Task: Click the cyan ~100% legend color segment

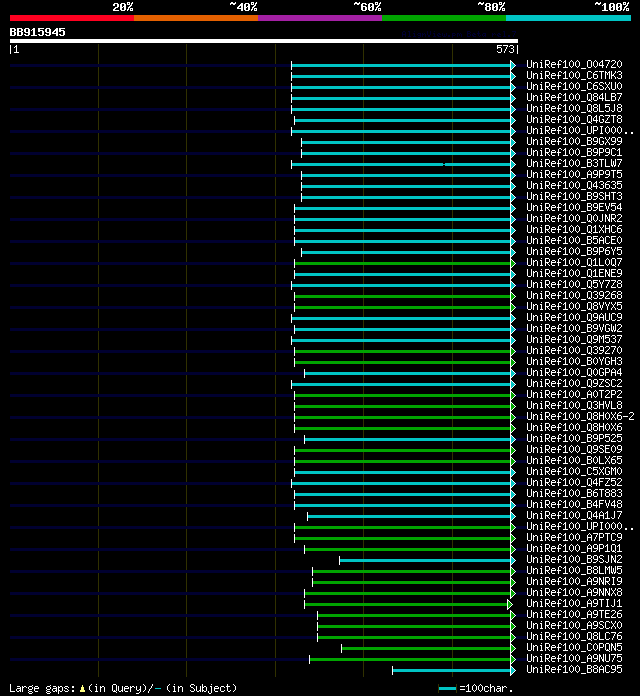Action: click(x=569, y=18)
